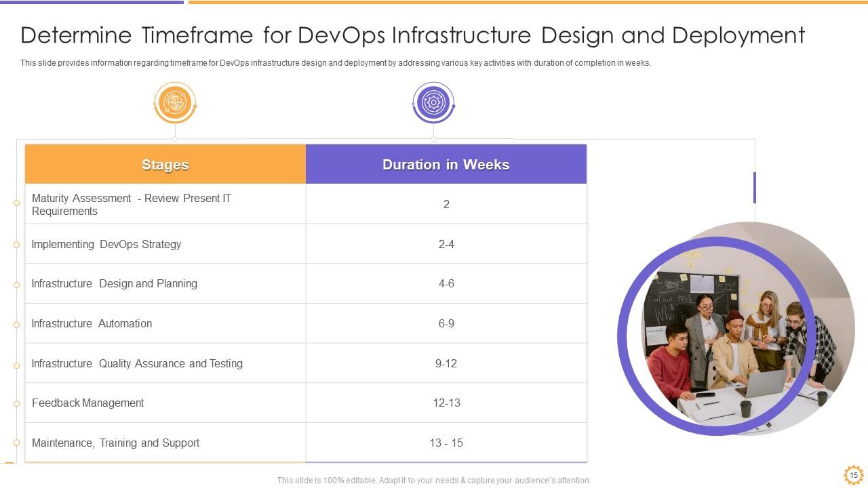Select the Infrastructure Automation stage cell
868x488 pixels.
click(x=92, y=323)
